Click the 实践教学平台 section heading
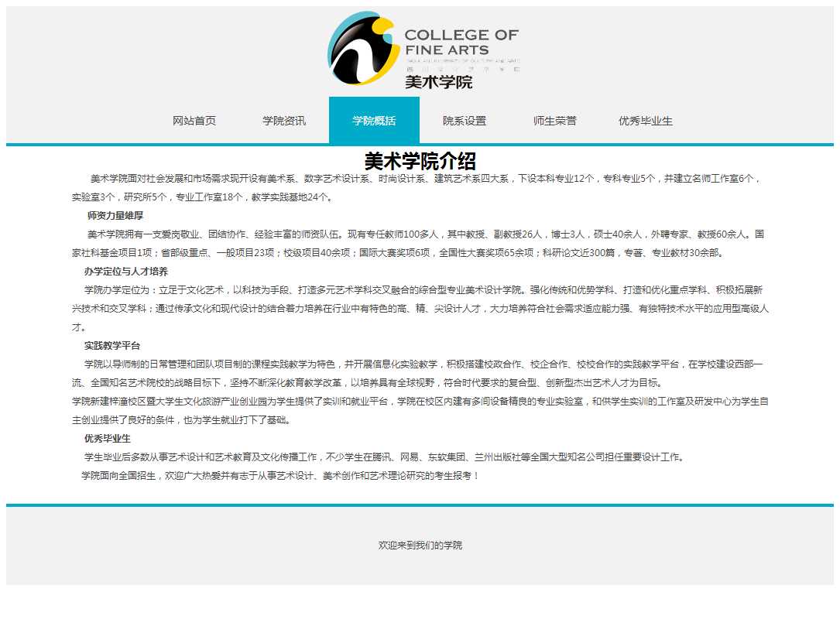Viewport: 840px width, 626px height. pyautogui.click(x=112, y=346)
